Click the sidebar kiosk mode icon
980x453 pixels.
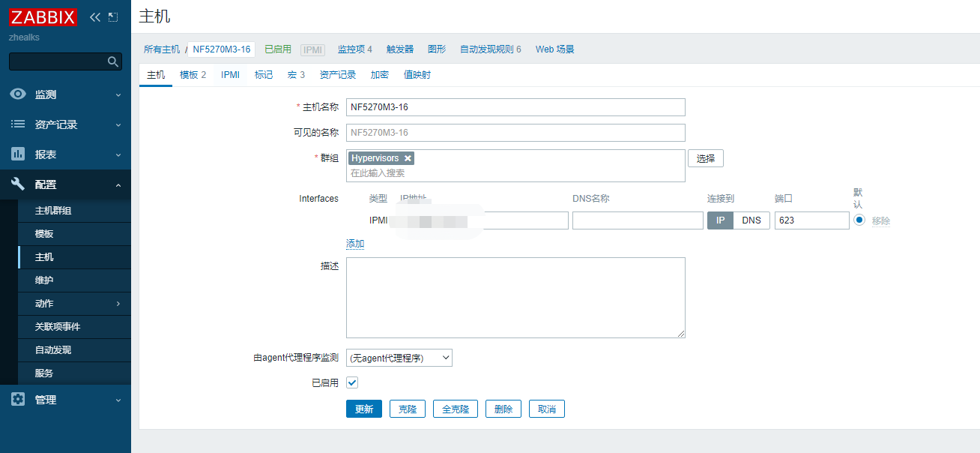point(113,17)
